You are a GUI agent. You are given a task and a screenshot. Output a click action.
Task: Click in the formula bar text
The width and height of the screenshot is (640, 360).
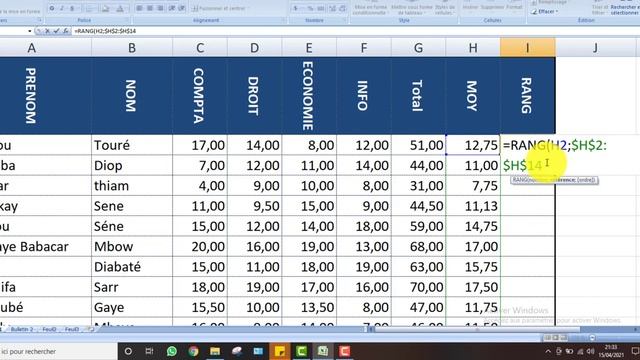[105, 31]
